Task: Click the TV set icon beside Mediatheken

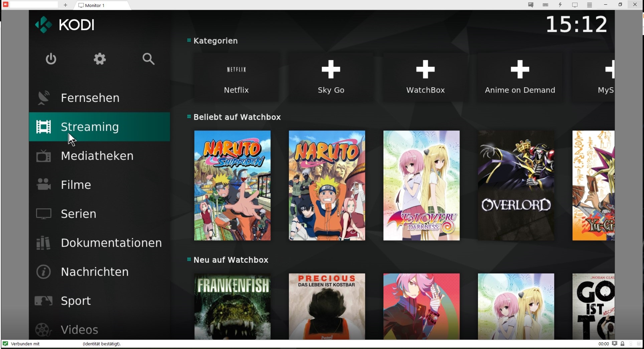Action: tap(43, 156)
